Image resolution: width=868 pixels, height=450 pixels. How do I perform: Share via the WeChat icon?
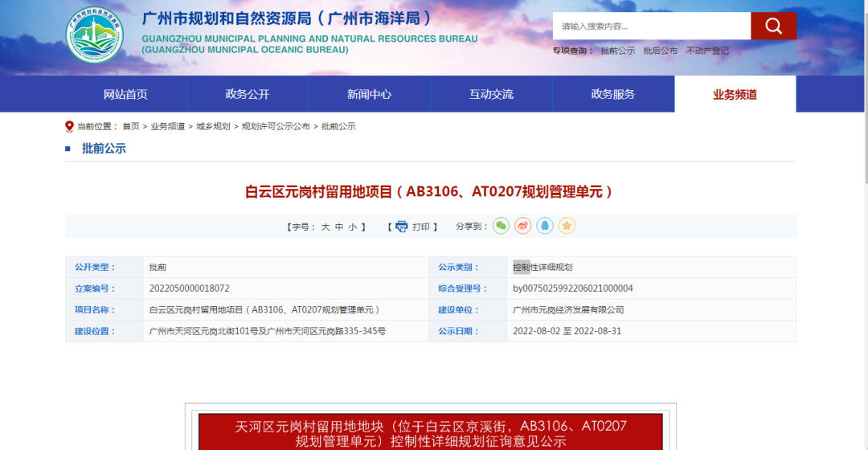click(501, 226)
